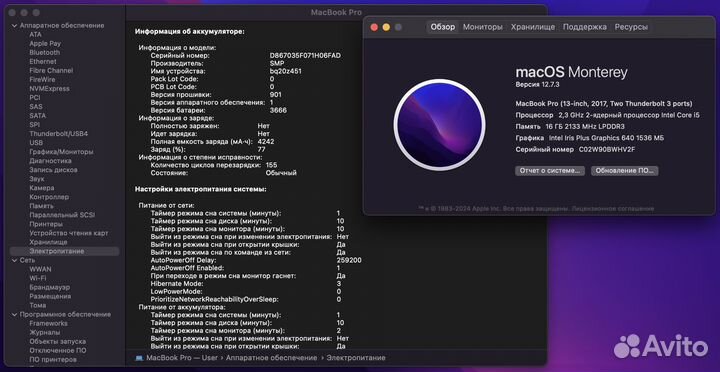This screenshot has height=372, width=720.
Task: Click the MacBook Pro icon in path bar
Action: pos(139,358)
